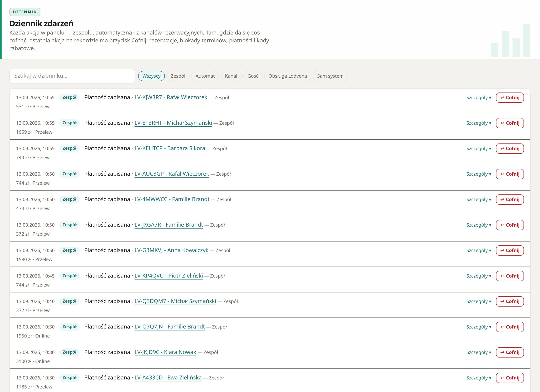Image resolution: width=540 pixels, height=392 pixels.
Task: Click the amount '474 zł · Przelew'
Action: [33, 208]
